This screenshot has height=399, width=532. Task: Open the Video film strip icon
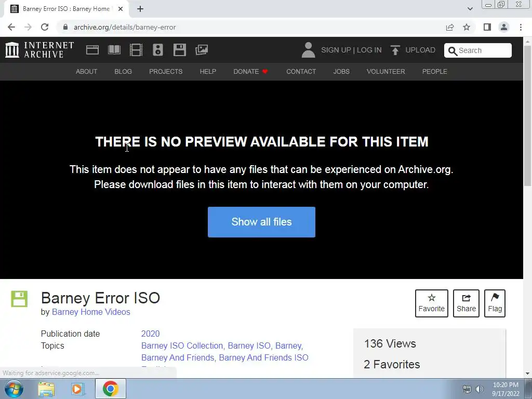tap(136, 50)
